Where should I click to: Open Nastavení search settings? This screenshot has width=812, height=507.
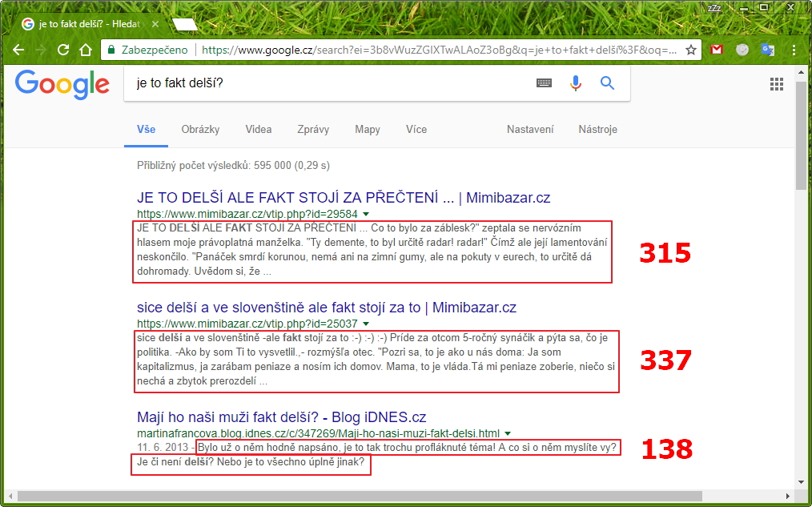click(530, 130)
